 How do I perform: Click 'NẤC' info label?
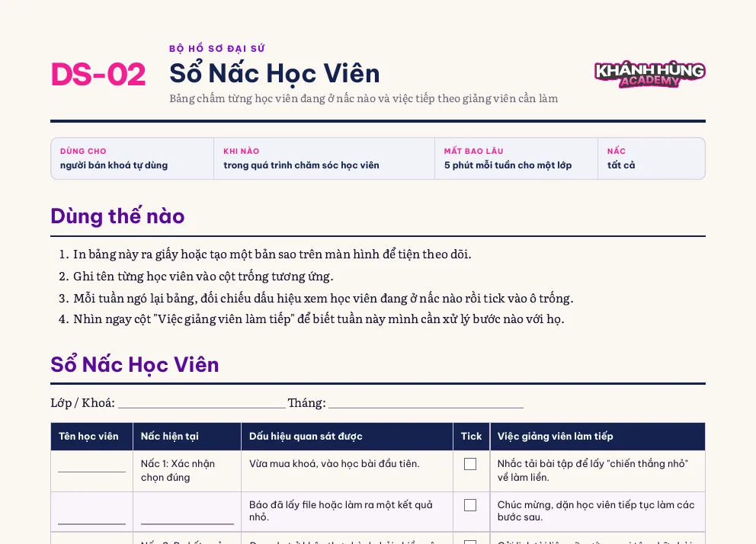[x=617, y=152]
